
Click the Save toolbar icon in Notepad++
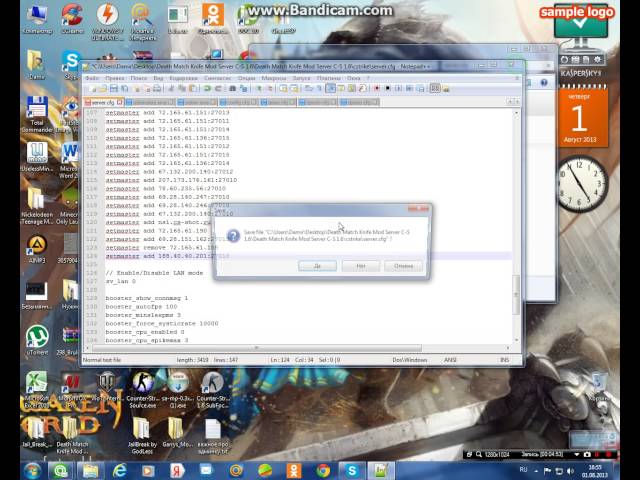click(x=114, y=89)
